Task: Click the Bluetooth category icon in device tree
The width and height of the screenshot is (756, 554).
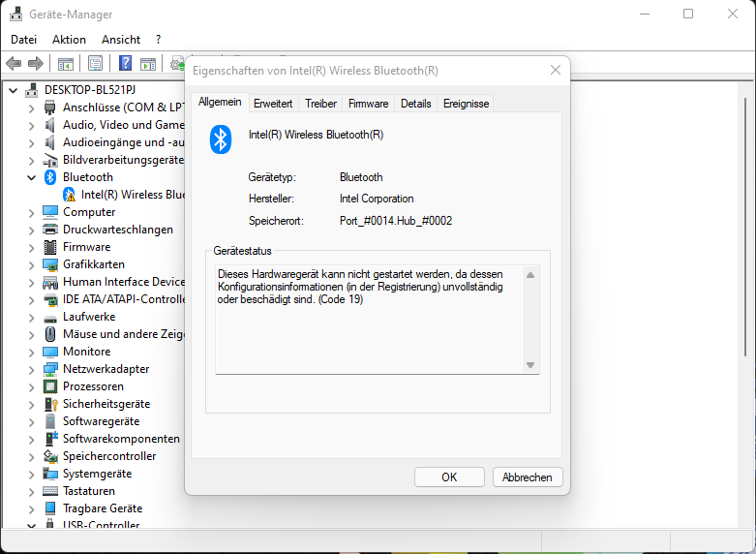Action: point(50,177)
